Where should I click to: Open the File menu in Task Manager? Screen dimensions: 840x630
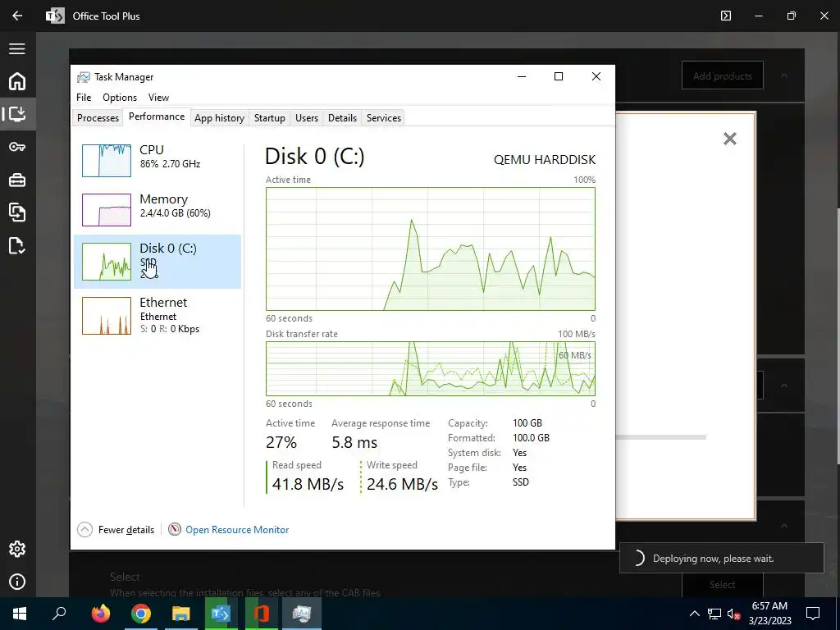tap(84, 98)
